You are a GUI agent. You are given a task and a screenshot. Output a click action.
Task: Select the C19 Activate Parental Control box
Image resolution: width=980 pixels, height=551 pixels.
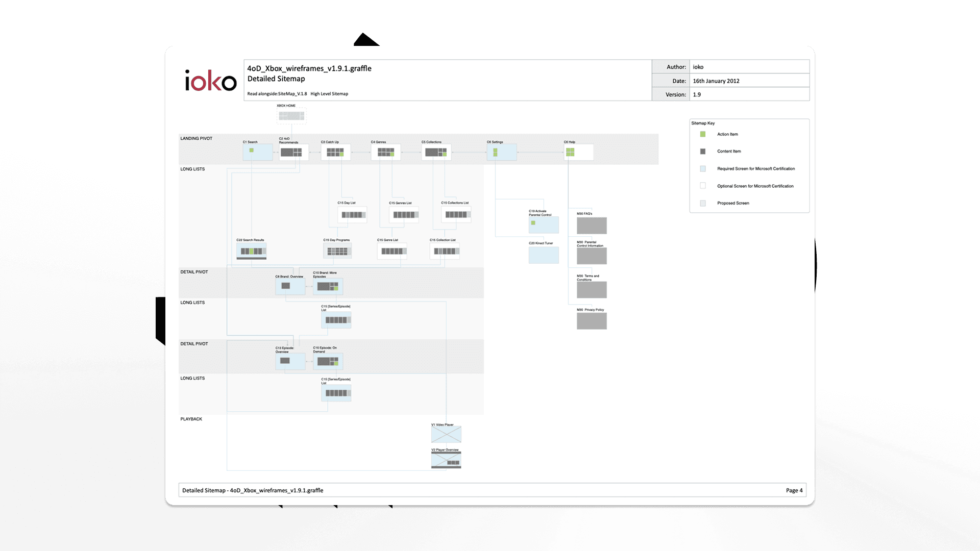coord(544,225)
